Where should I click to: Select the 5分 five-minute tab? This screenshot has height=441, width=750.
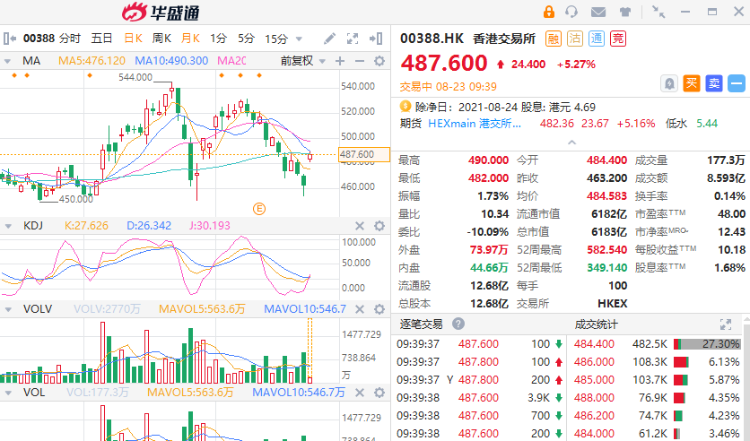246,38
